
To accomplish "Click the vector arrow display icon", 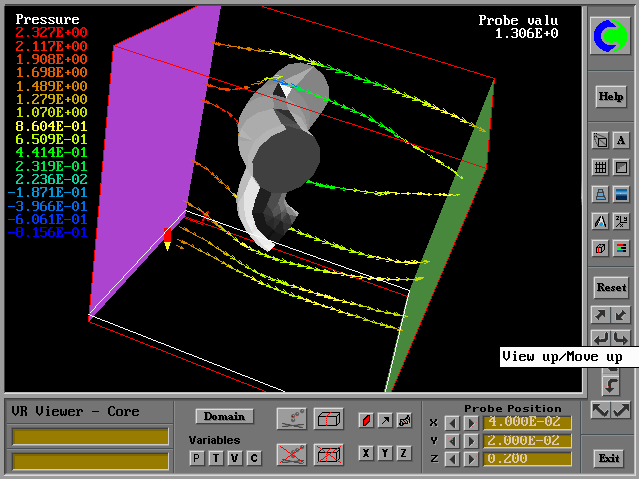I will click(x=385, y=420).
